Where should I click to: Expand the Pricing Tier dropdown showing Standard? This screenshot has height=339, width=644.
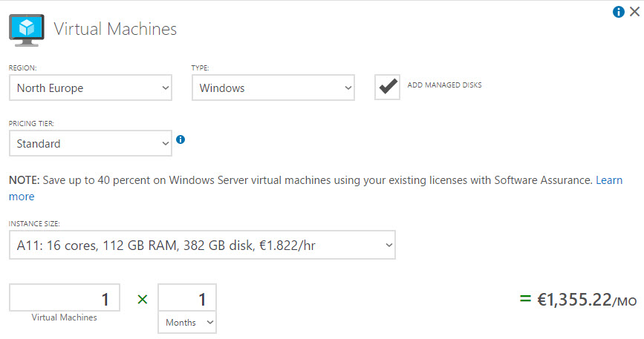tap(91, 143)
